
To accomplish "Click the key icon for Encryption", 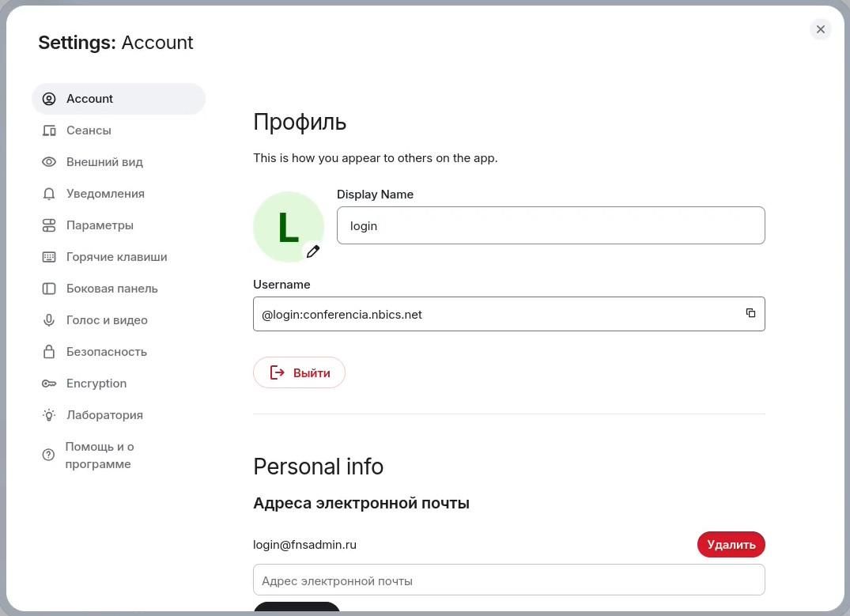I will (x=49, y=384).
